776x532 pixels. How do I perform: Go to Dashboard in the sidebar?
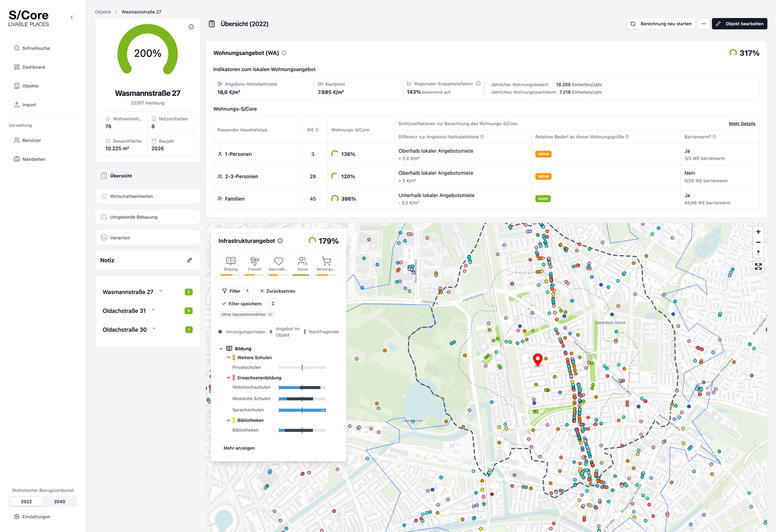33,67
